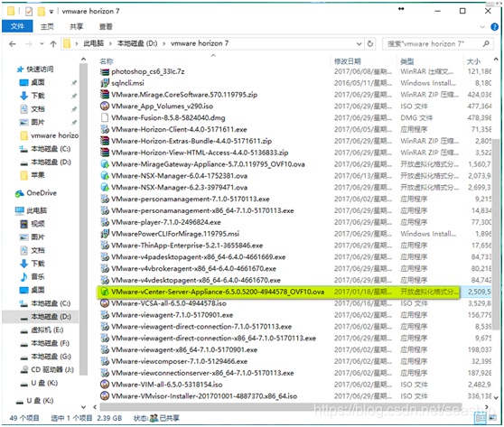The image size is (504, 427).
Task: Click VMware-Horizon-Client-4.4.0 exe icon
Action: point(105,129)
